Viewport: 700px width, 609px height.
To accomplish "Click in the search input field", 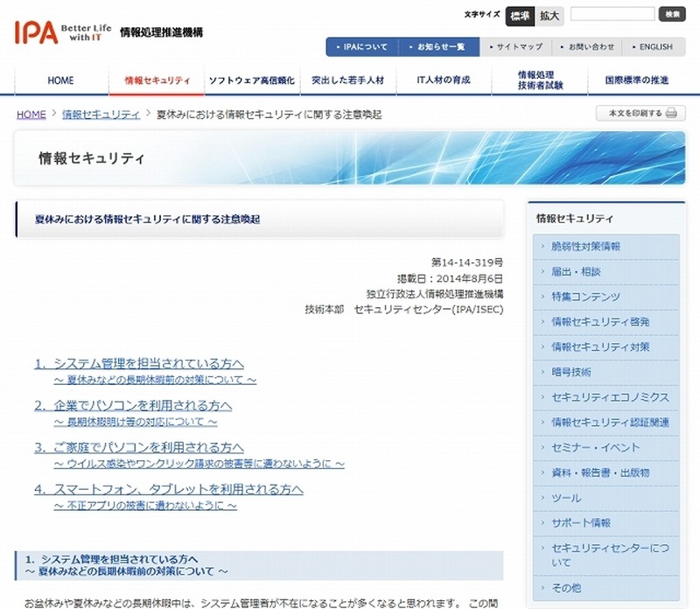I will [x=625, y=14].
